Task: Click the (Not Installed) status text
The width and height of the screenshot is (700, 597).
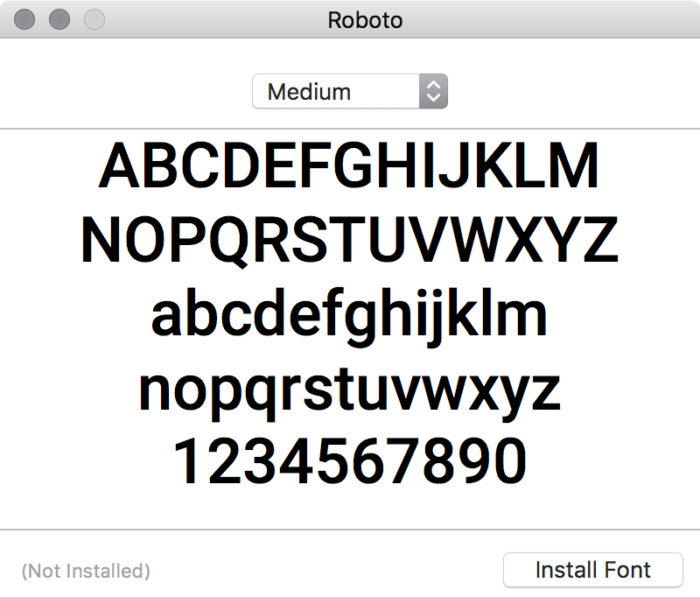Action: (x=86, y=571)
